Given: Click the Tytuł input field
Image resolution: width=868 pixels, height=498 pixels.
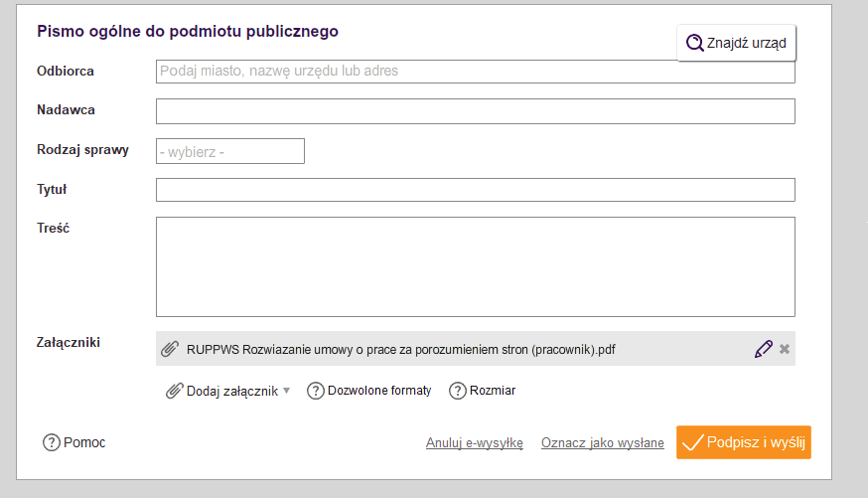Looking at the screenshot, I should (475, 190).
